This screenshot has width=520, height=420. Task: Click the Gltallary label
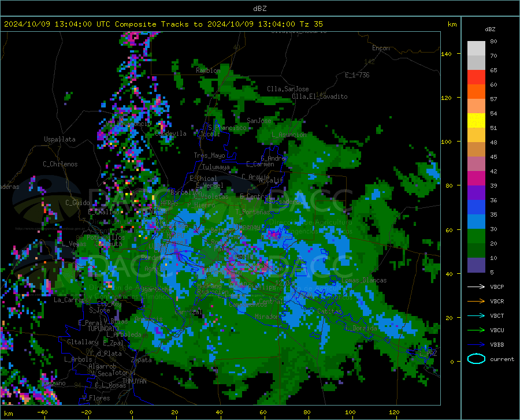pyautogui.click(x=83, y=342)
